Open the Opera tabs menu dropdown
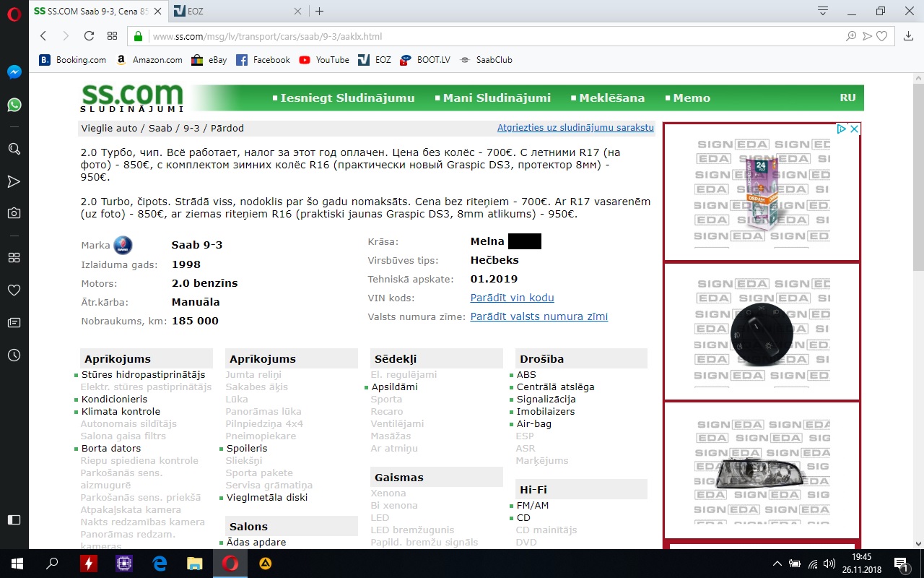Image resolution: width=924 pixels, height=578 pixels. click(x=822, y=11)
